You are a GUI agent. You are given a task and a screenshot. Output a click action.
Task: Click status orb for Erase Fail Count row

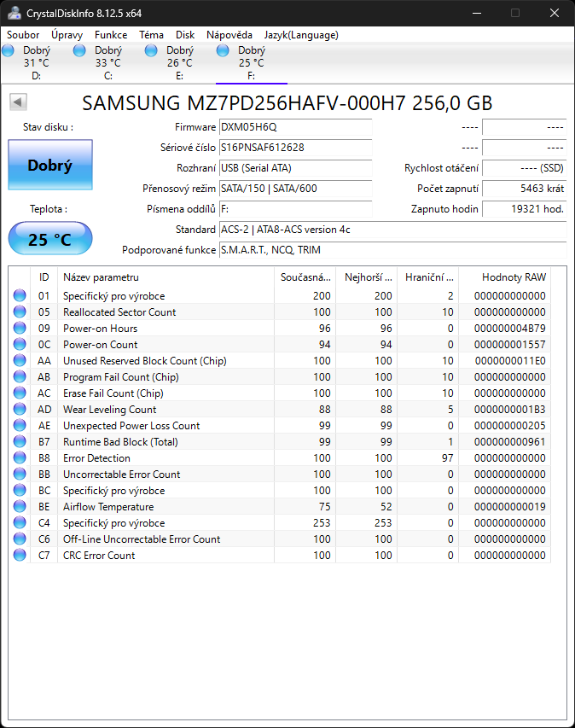tap(20, 393)
